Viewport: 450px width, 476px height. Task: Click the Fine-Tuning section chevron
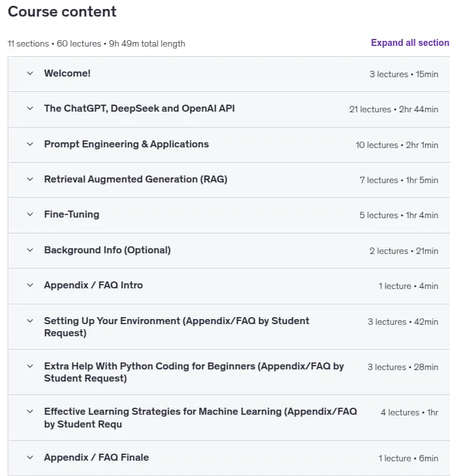30,214
